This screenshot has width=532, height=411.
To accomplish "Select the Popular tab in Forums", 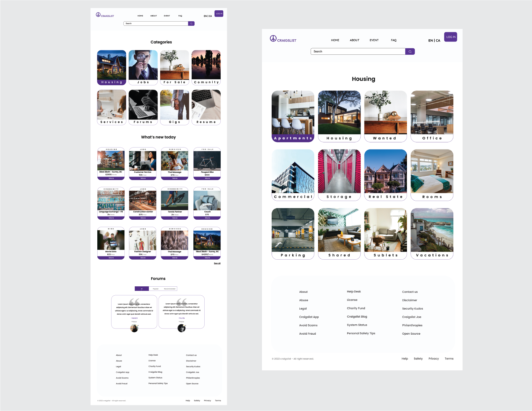I will click(x=156, y=289).
